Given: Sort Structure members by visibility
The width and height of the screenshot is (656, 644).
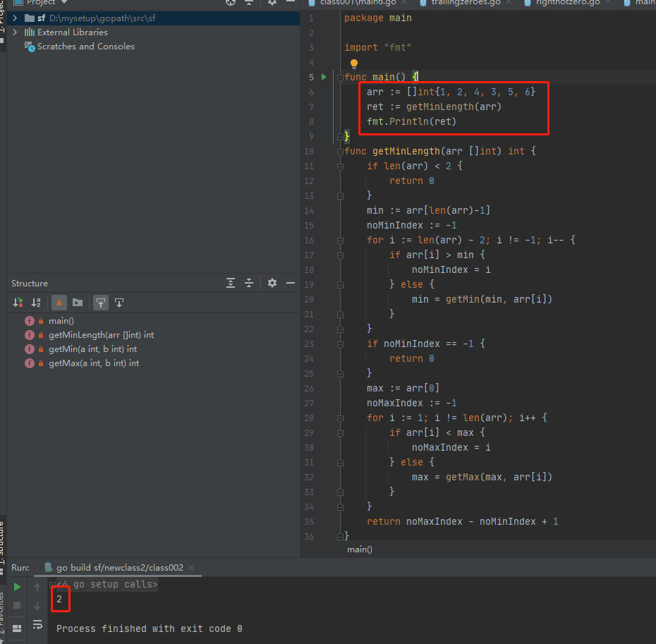Looking at the screenshot, I should [18, 303].
